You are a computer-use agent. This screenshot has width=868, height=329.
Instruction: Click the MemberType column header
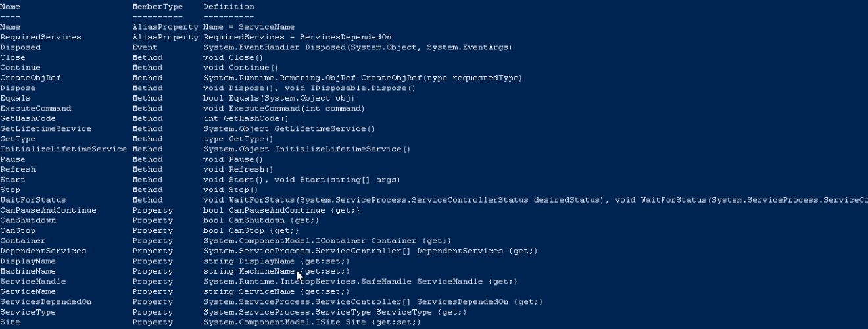point(158,7)
